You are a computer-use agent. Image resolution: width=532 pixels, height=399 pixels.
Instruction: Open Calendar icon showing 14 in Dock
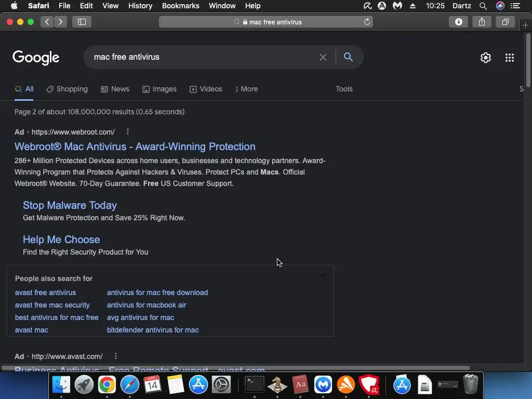click(x=152, y=385)
